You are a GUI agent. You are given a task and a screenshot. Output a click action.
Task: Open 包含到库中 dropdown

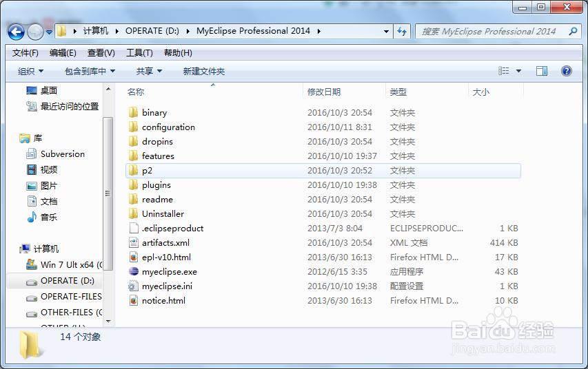[90, 71]
